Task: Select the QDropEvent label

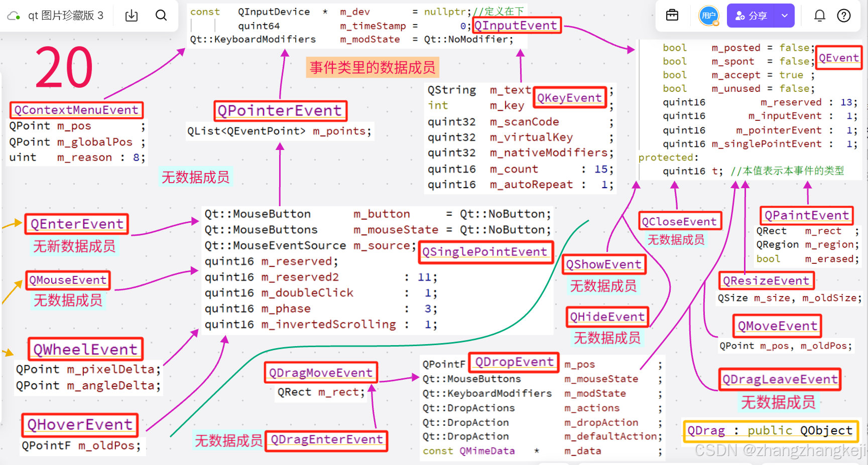Action: tap(514, 362)
